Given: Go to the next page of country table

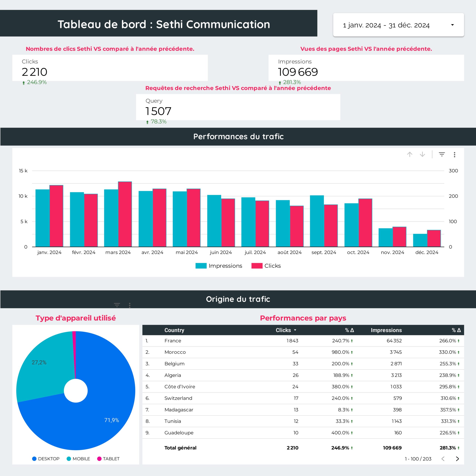Looking at the screenshot, I should pyautogui.click(x=457, y=459).
